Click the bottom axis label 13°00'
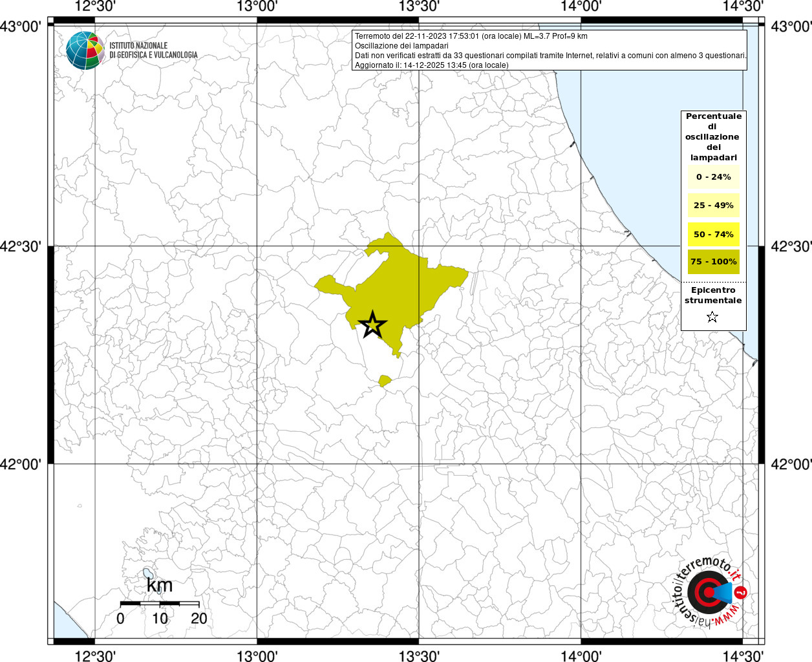Screen dimensions: 812x662 tap(257, 656)
